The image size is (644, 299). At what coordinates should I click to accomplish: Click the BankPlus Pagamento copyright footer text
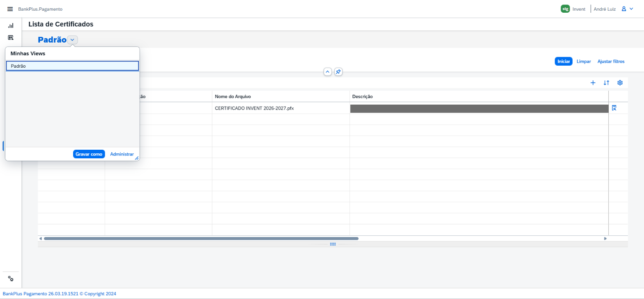pos(60,294)
